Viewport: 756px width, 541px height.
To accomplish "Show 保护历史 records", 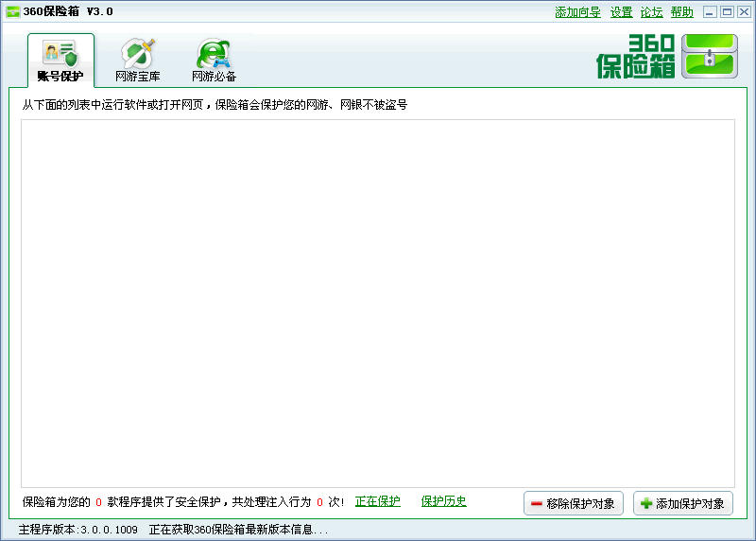I will tap(443, 502).
